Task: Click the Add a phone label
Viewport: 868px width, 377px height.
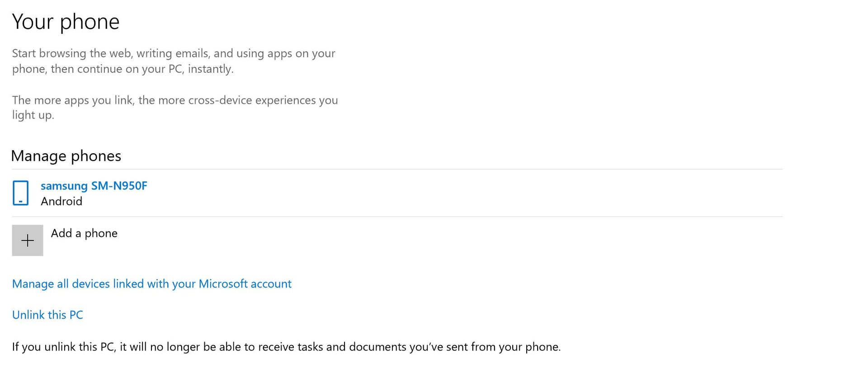Action: [x=84, y=233]
